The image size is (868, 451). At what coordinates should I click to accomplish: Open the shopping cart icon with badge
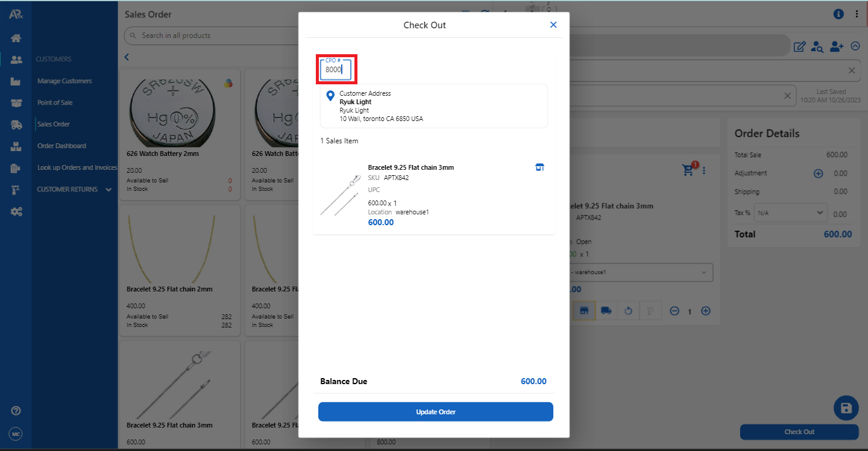point(688,170)
